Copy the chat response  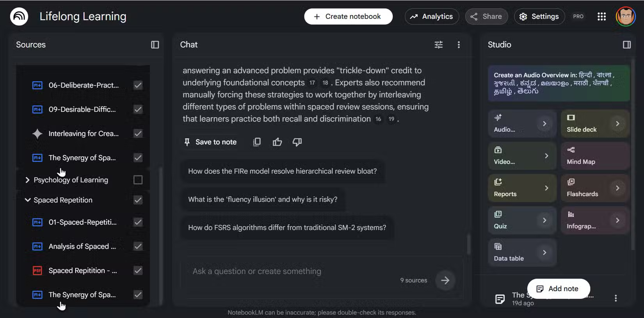[257, 142]
